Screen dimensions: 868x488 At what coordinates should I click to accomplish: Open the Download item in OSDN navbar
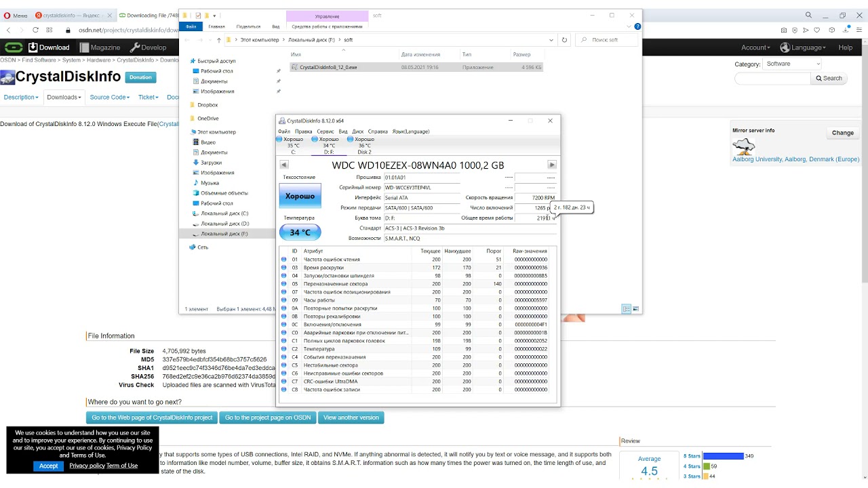click(x=49, y=47)
